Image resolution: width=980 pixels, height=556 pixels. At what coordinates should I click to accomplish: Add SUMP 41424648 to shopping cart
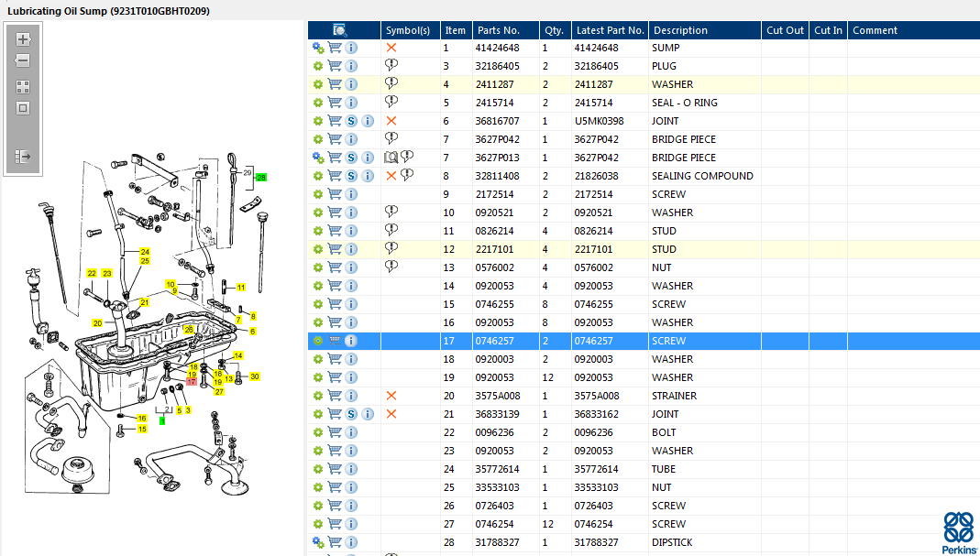point(335,48)
